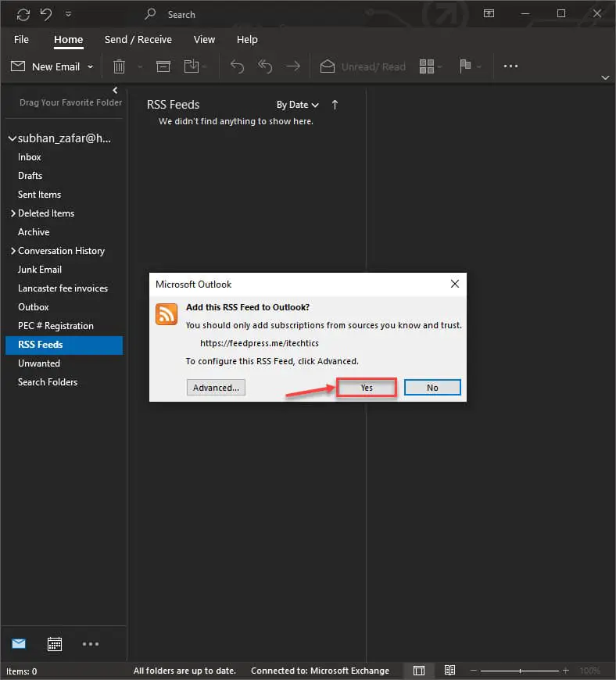Open the ribbon More commands ellipsis
Viewport: 616px width, 680px height.
pos(510,66)
